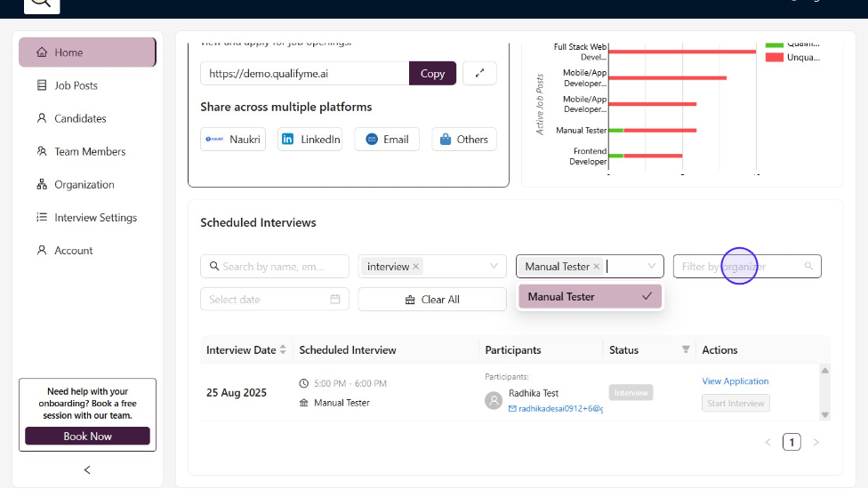Viewport: 868px width, 489px height.
Task: Deselect Manual Tester option in dropdown list
Action: click(590, 297)
